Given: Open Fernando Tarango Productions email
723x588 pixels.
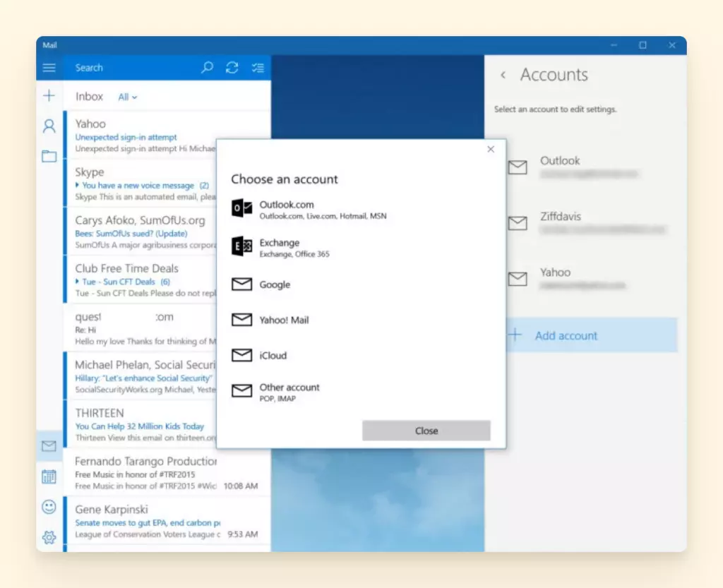Looking at the screenshot, I should pyautogui.click(x=167, y=472).
